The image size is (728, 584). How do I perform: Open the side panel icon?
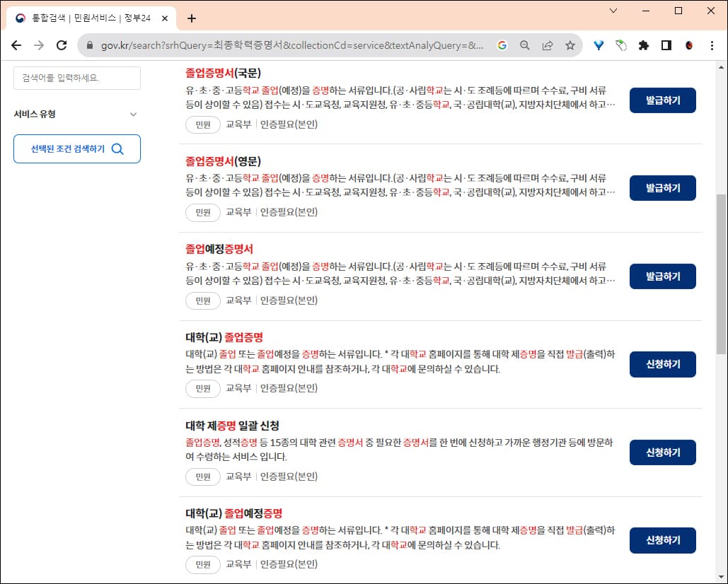666,44
